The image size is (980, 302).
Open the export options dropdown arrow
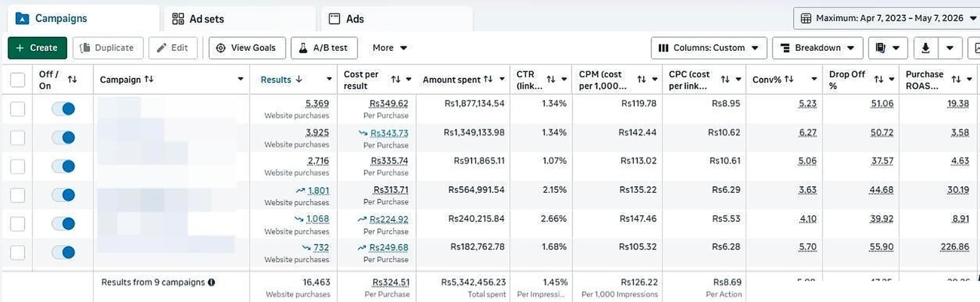pos(950,48)
